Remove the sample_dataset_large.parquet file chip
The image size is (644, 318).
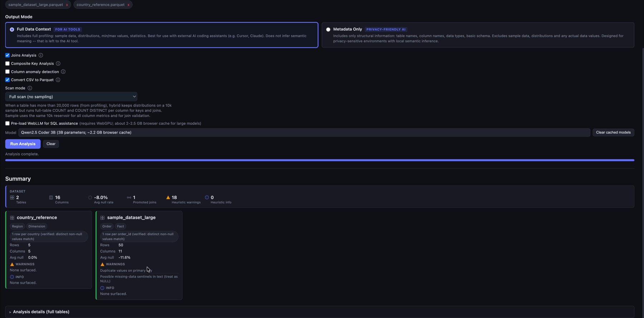click(67, 5)
